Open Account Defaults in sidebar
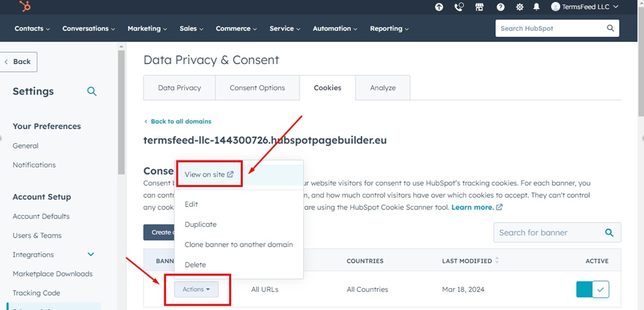 click(41, 217)
